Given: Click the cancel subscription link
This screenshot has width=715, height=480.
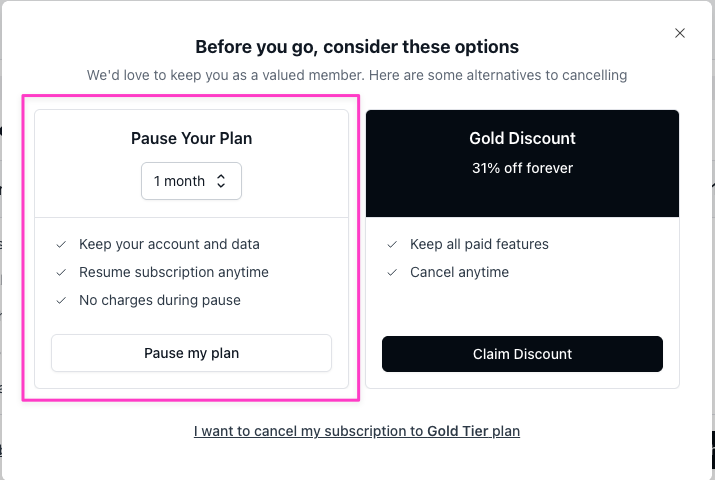Looking at the screenshot, I should point(357,431).
